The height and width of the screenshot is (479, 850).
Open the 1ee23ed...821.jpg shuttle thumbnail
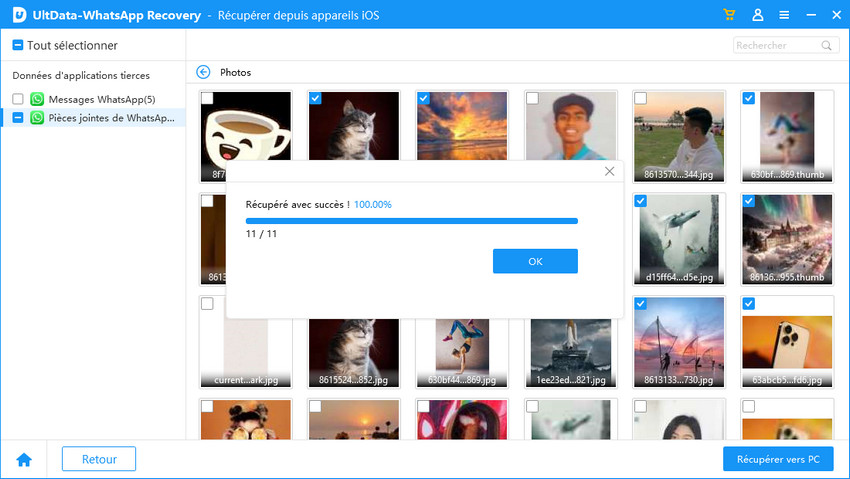click(570, 352)
